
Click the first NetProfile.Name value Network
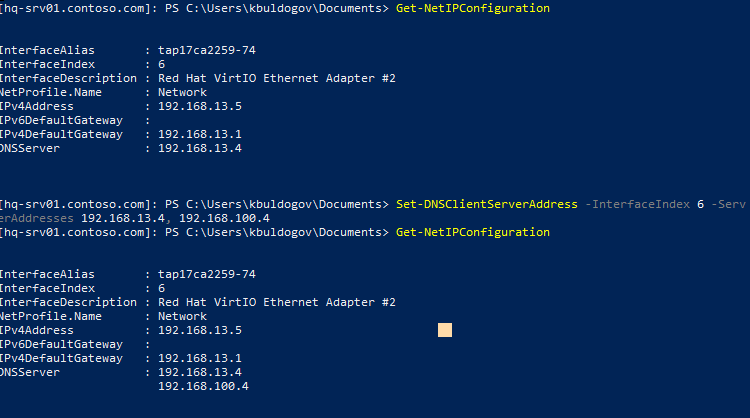coord(182,92)
